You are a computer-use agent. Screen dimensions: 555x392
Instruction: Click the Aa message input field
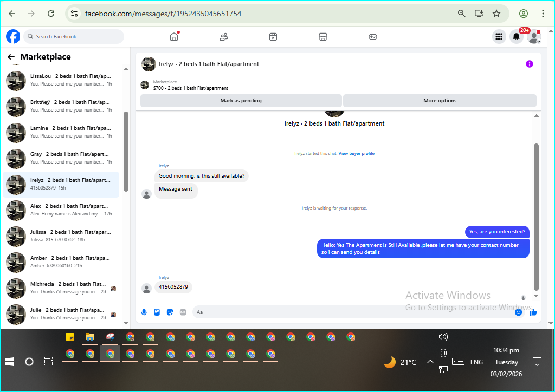354,312
